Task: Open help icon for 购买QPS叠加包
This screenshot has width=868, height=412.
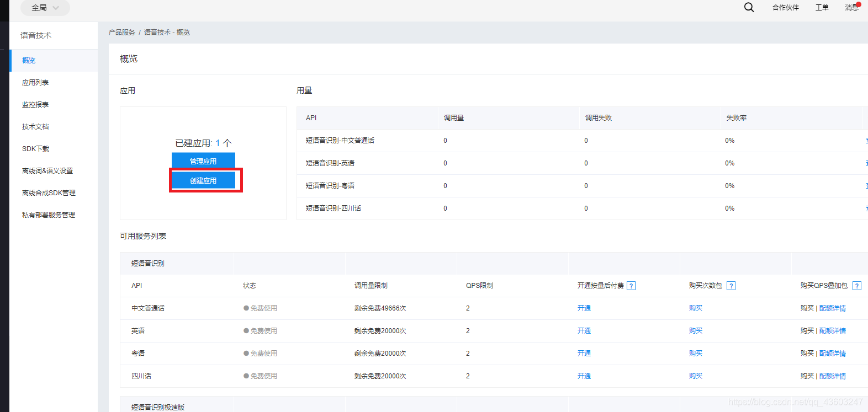Action: [857, 286]
